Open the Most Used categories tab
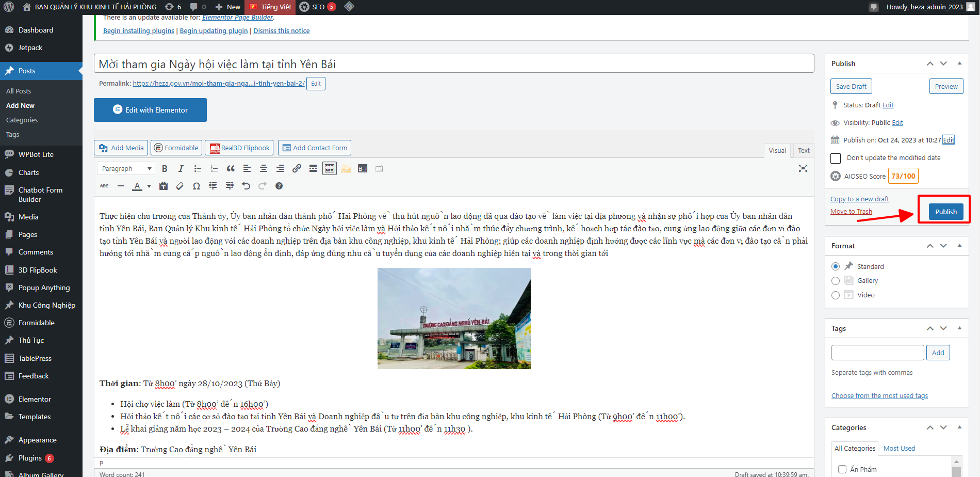This screenshot has height=477, width=980. (899, 449)
